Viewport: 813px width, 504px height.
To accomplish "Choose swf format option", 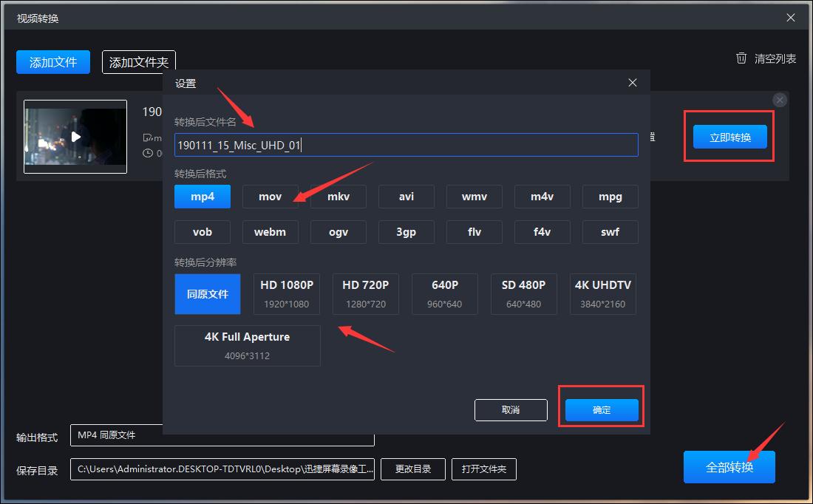I will pos(610,232).
